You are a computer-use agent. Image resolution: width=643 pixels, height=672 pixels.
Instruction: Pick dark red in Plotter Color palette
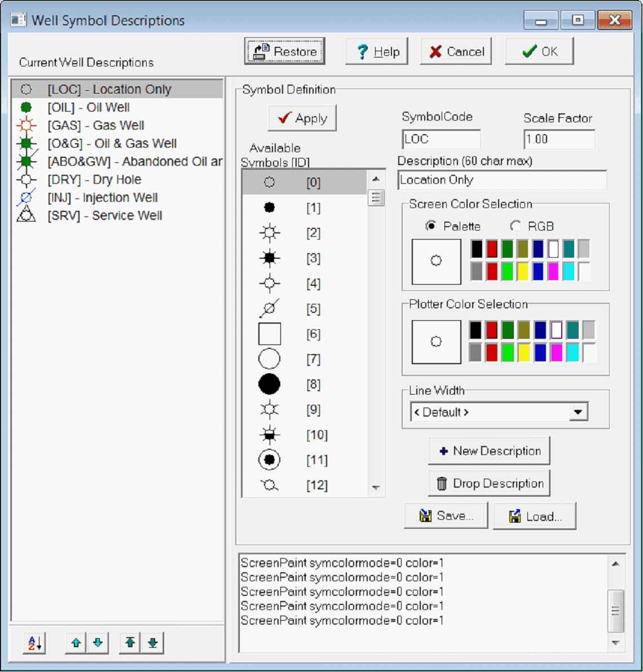pos(492,330)
